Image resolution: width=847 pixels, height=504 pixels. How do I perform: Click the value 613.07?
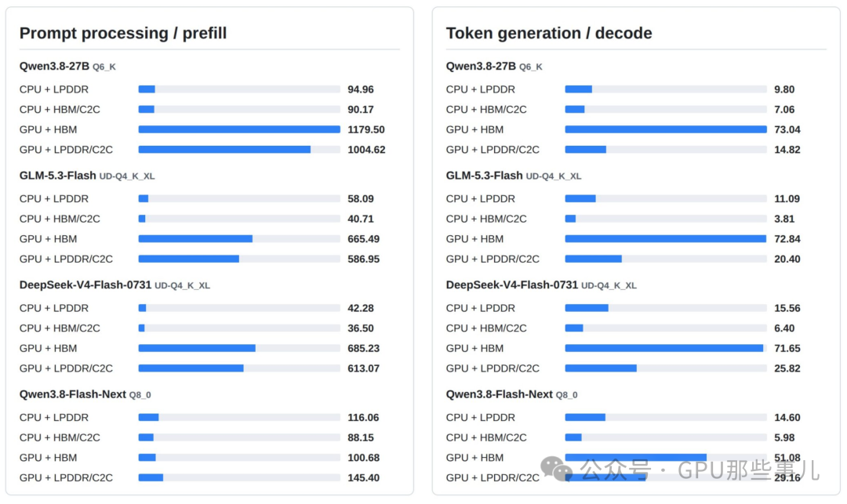364,368
